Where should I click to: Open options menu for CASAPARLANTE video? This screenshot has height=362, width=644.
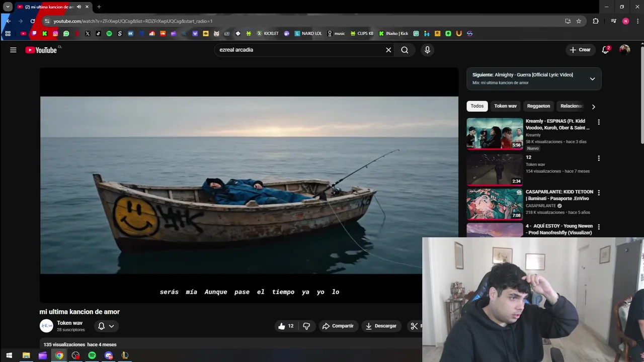[599, 193]
